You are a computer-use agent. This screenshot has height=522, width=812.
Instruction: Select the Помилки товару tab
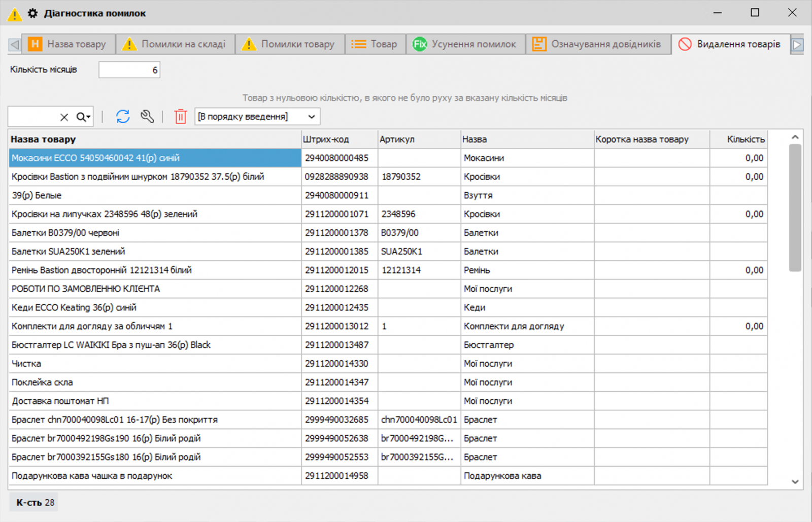click(289, 44)
